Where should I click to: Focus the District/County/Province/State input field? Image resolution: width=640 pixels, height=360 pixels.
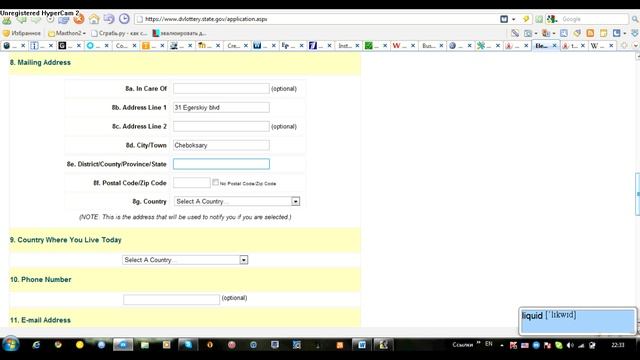[x=221, y=164]
